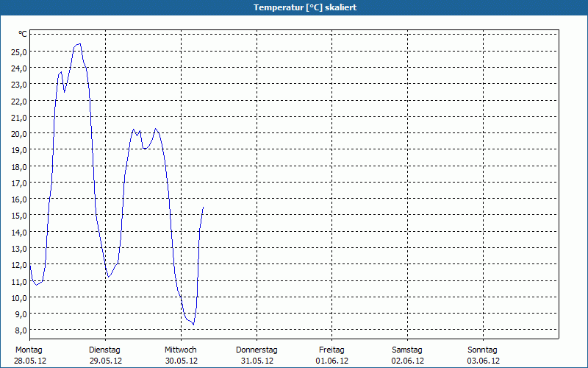Screen dimensions: 588x368
Task: Click the end of the blue temperature curve
Action: 204,207
